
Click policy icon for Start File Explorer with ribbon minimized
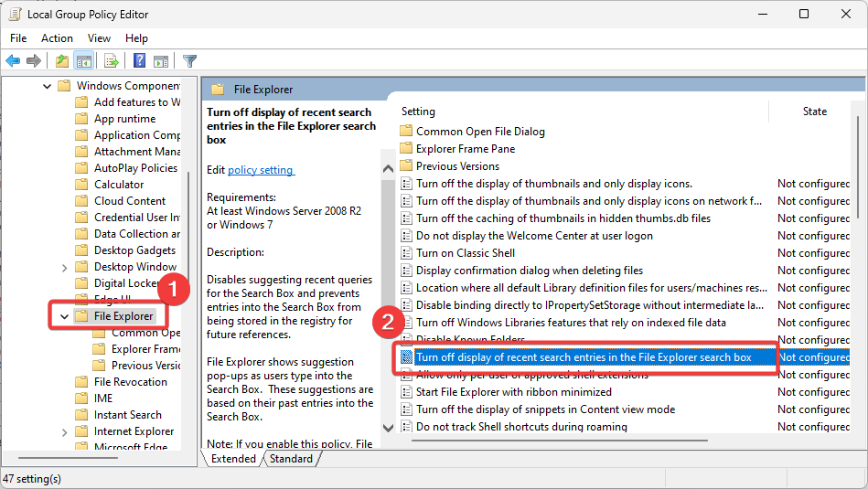(407, 391)
